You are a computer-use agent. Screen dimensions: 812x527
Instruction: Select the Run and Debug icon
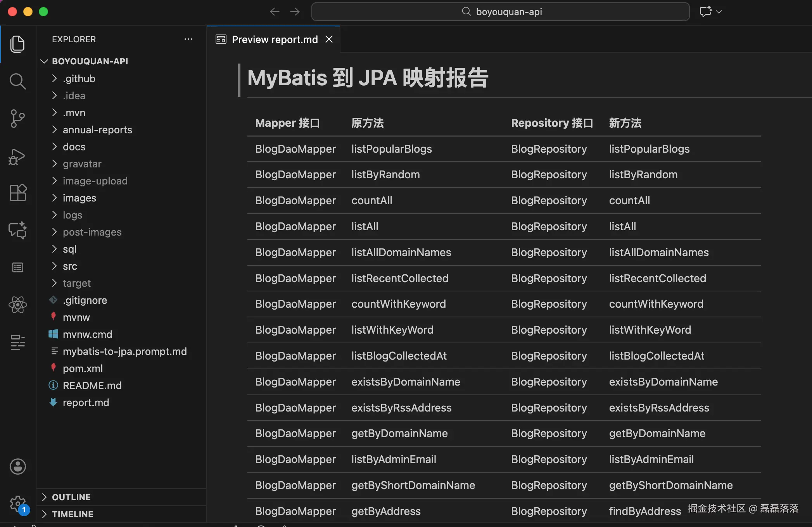(x=18, y=157)
